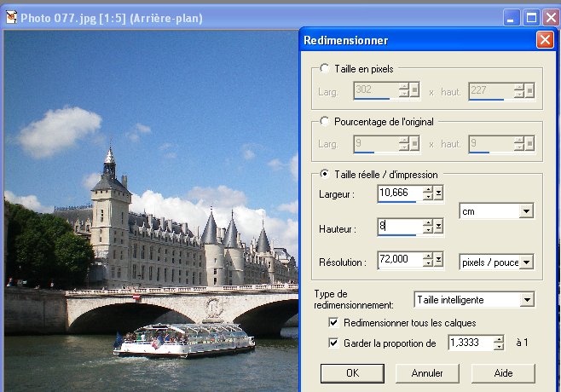Click the disabled percentage height field 9
Viewport: 561px width, 392px height.
click(491, 144)
